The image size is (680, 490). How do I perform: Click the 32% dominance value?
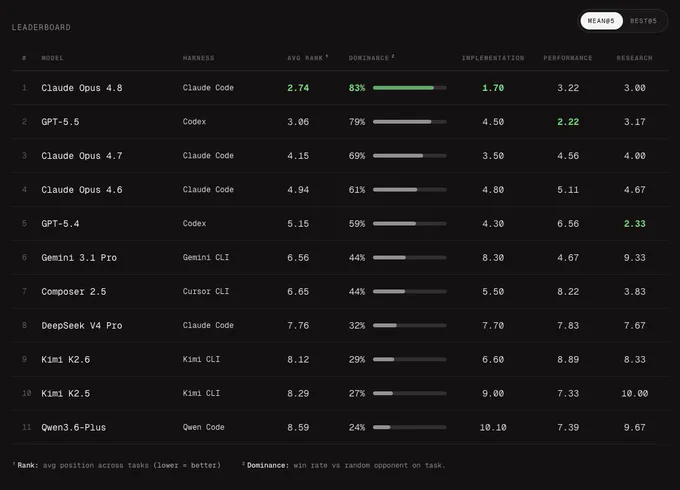(x=357, y=325)
